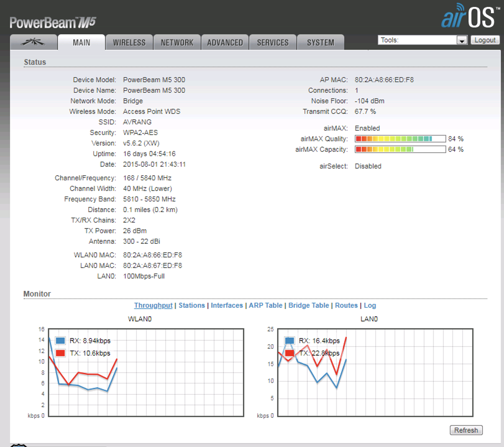Click the LAN0 speed 100Mbps-Full

pos(144,276)
